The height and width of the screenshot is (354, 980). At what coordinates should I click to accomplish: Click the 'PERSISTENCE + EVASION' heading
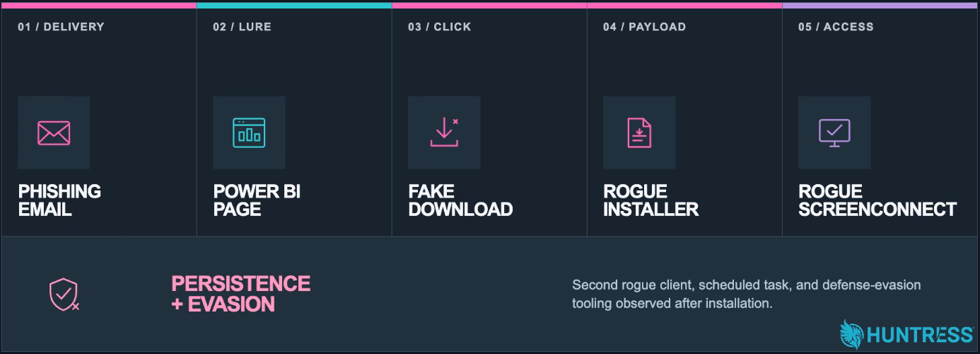click(241, 294)
